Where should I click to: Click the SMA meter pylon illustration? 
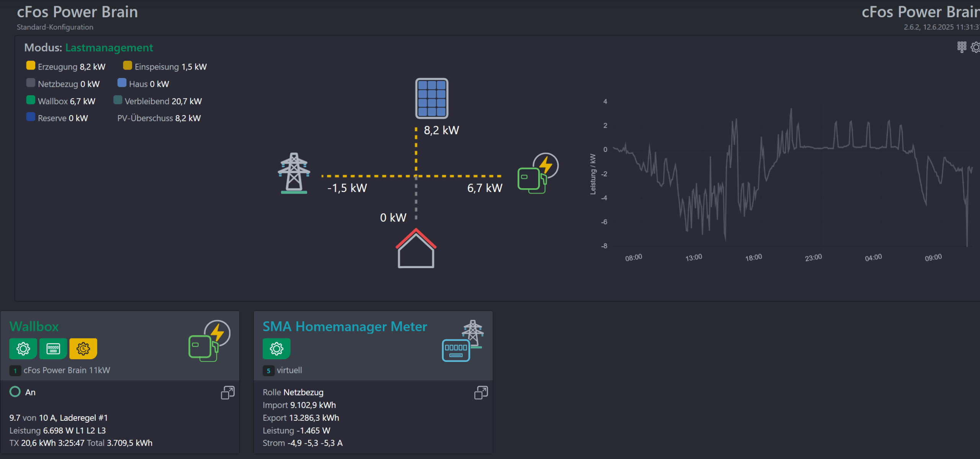pyautogui.click(x=463, y=341)
